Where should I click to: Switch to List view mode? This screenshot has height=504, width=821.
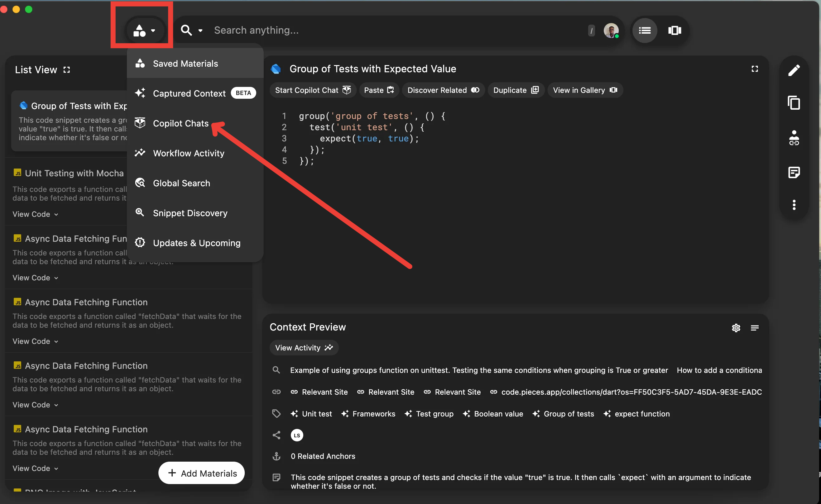pyautogui.click(x=645, y=30)
